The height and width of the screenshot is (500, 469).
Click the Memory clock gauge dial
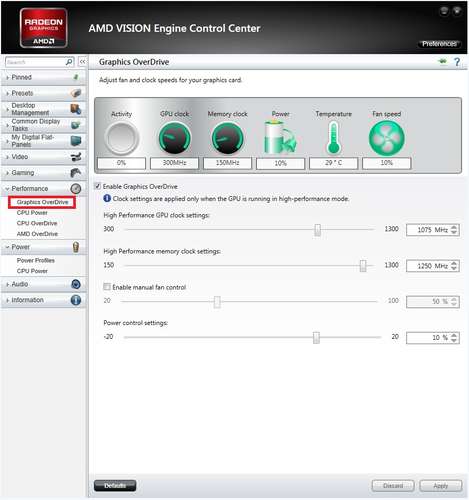tap(228, 138)
